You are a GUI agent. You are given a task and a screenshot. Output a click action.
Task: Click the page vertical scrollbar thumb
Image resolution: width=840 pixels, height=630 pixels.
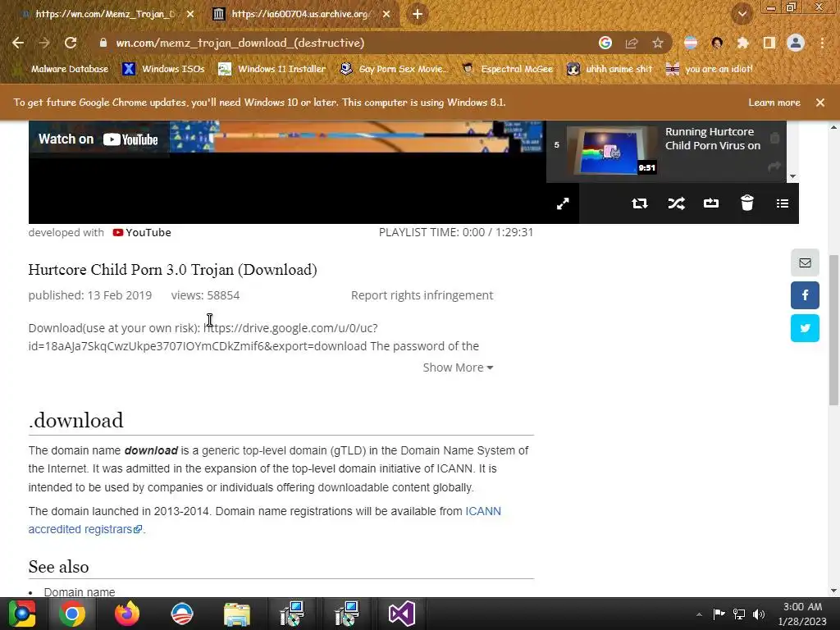pos(833,330)
